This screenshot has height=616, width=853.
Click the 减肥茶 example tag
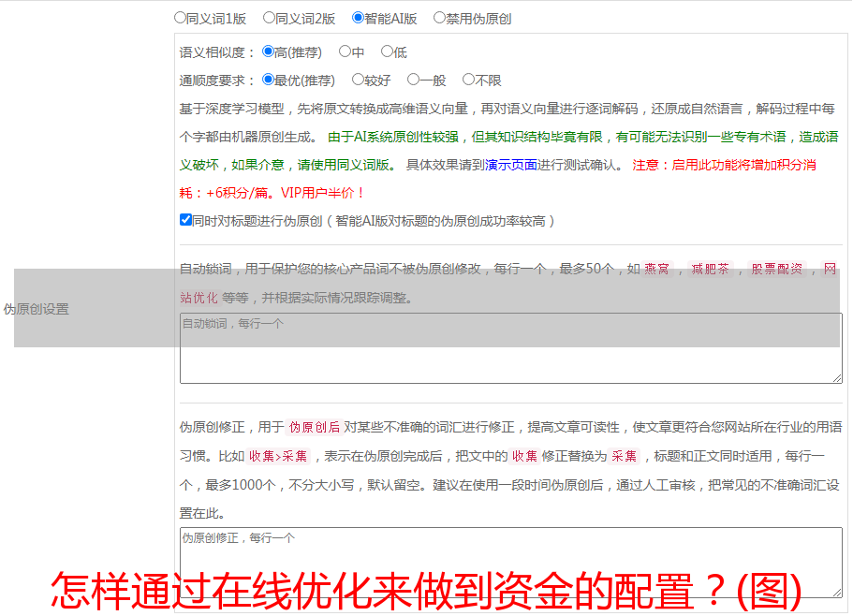710,269
